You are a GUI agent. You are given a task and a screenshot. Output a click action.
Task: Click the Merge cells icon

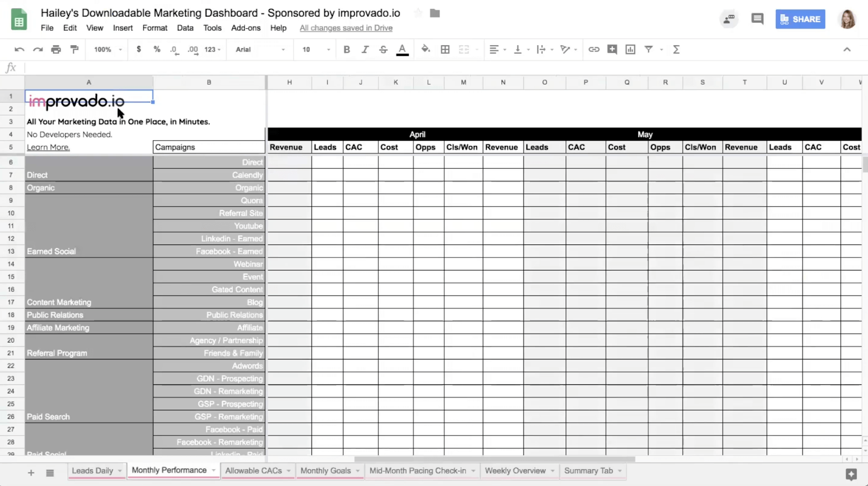click(x=464, y=49)
